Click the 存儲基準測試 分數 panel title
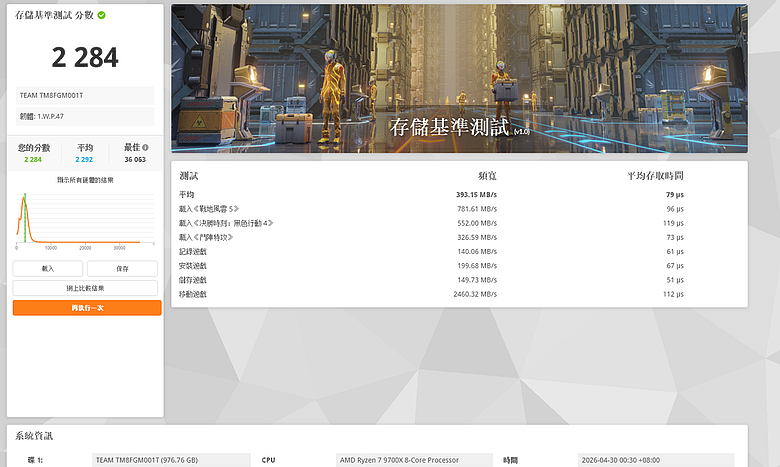Image resolution: width=780 pixels, height=467 pixels. coord(54,15)
